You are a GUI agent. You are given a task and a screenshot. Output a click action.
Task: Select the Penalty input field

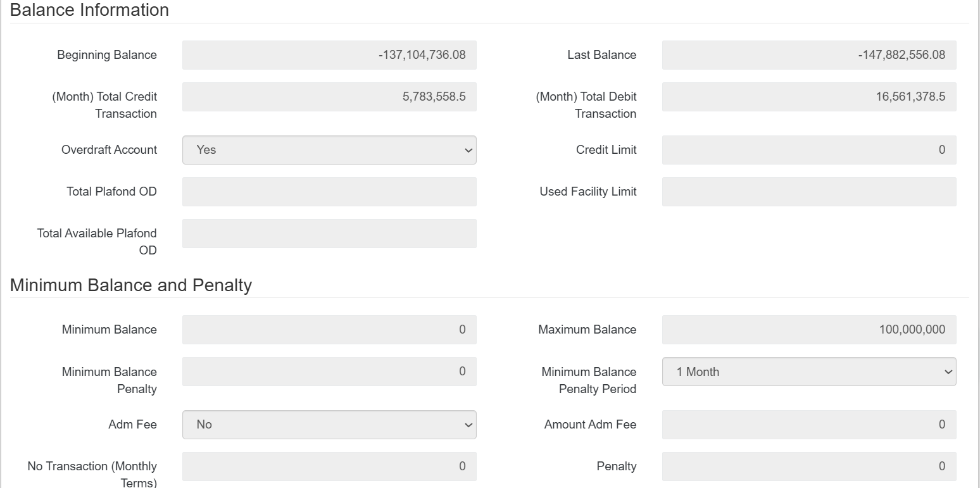point(808,466)
